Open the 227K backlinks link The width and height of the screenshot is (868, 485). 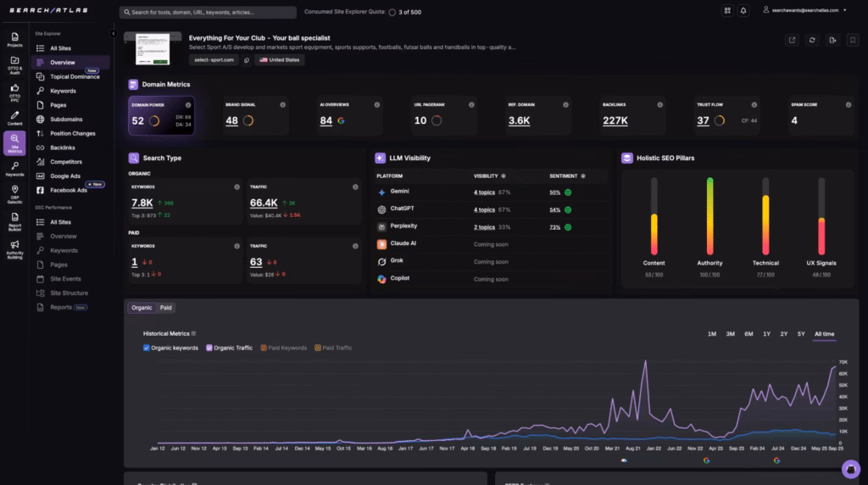pos(615,121)
